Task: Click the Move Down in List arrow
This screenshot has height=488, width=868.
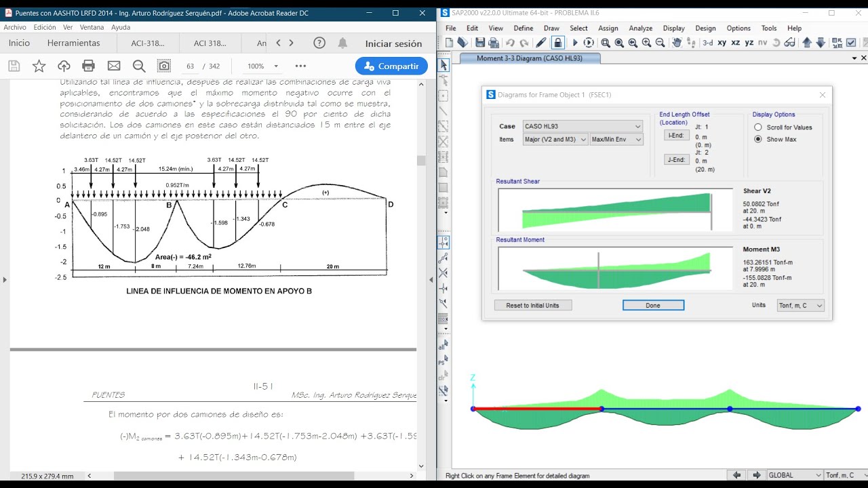Action: tap(821, 43)
